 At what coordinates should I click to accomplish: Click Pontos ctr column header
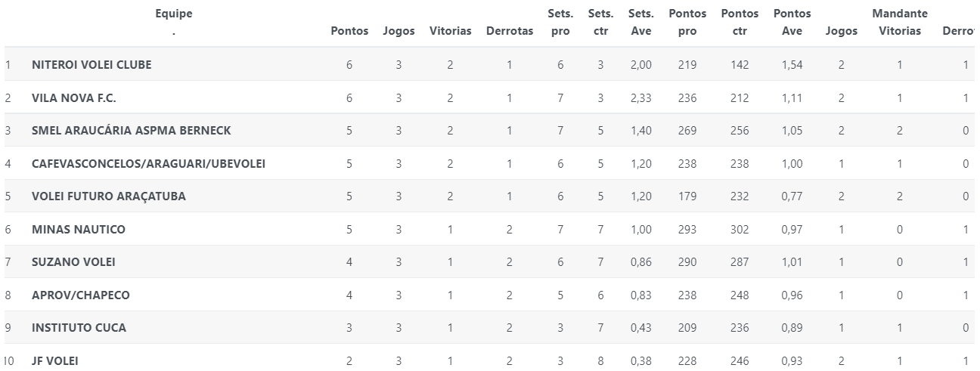click(740, 23)
